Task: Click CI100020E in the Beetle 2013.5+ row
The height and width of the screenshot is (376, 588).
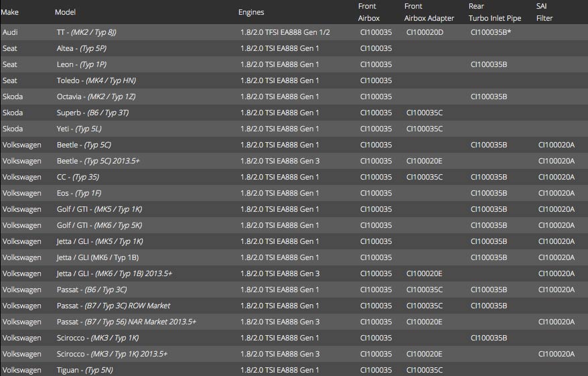Action: (424, 161)
